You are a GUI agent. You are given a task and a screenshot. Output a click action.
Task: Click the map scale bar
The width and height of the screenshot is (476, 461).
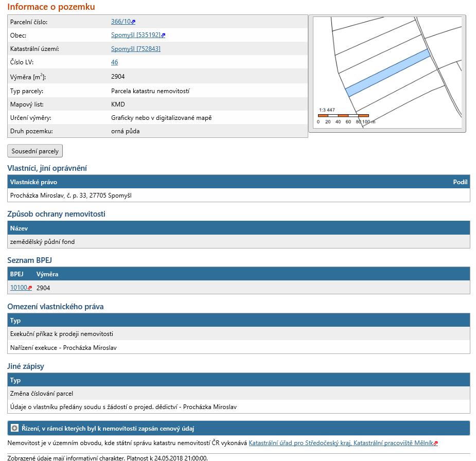pyautogui.click(x=343, y=116)
